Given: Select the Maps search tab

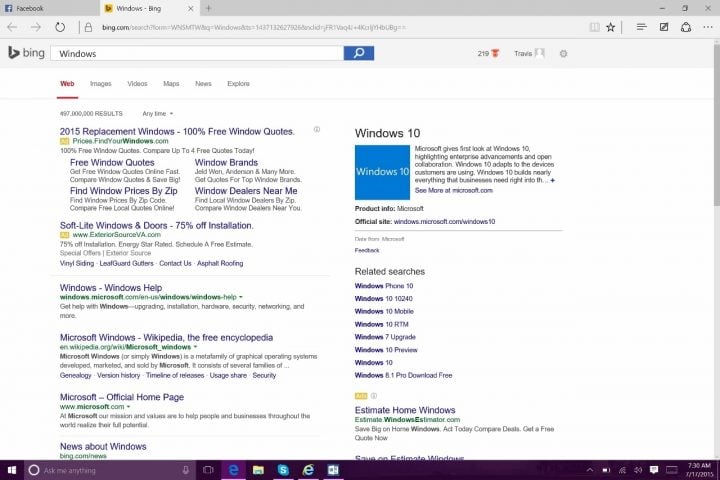Looking at the screenshot, I should click(x=171, y=84).
